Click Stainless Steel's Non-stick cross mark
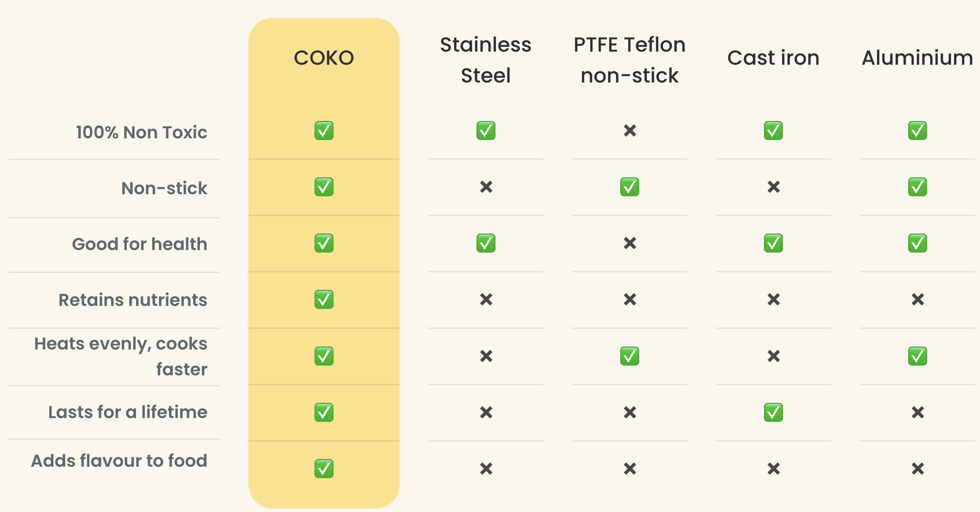 click(486, 187)
